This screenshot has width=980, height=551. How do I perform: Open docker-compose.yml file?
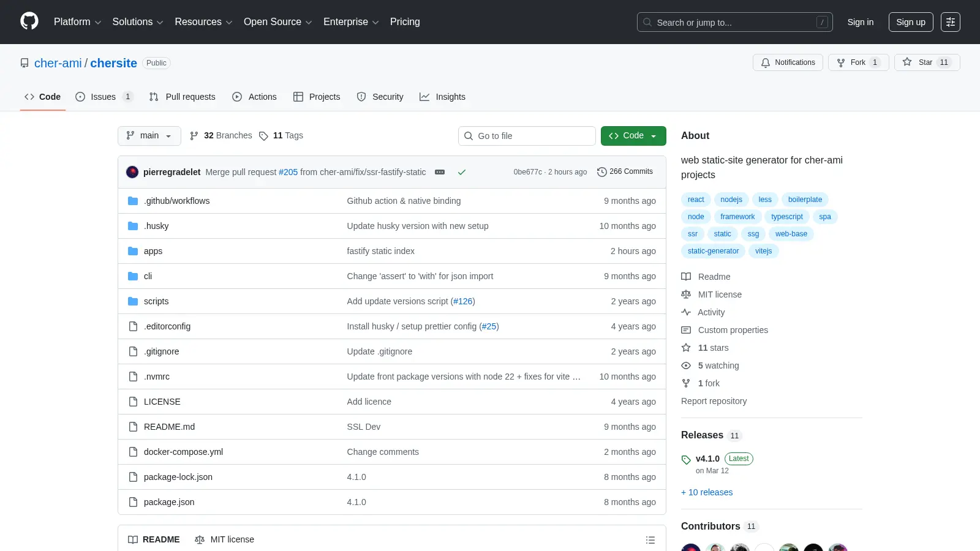183,452
